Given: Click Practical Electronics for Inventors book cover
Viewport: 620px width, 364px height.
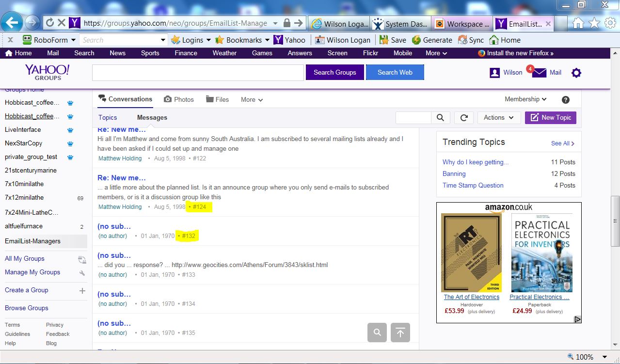Looking at the screenshot, I should (542, 253).
